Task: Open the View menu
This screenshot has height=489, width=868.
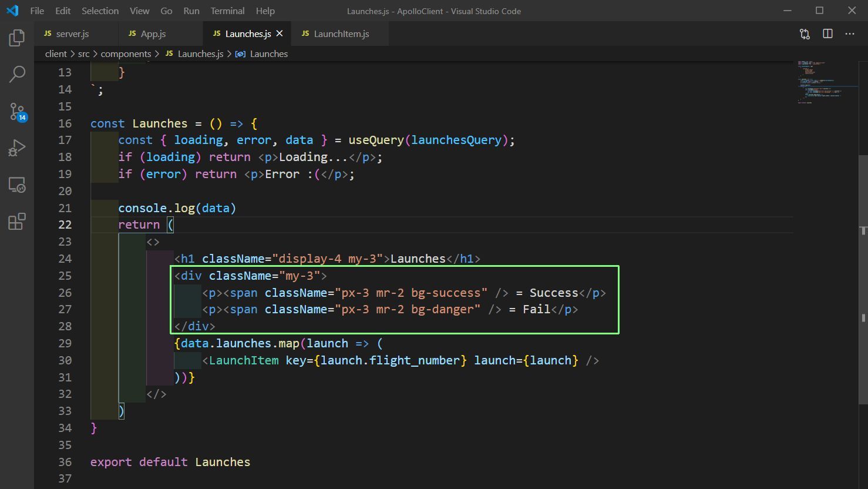Action: pos(139,11)
